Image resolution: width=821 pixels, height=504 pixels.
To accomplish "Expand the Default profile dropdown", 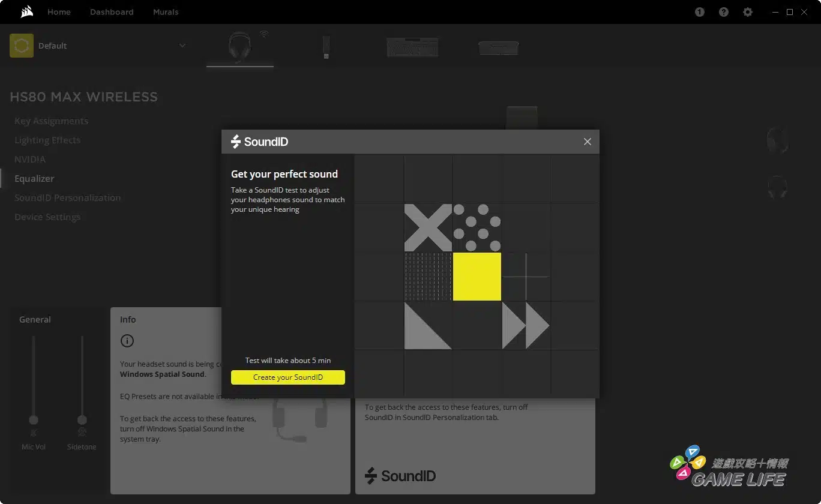I will click(x=182, y=46).
